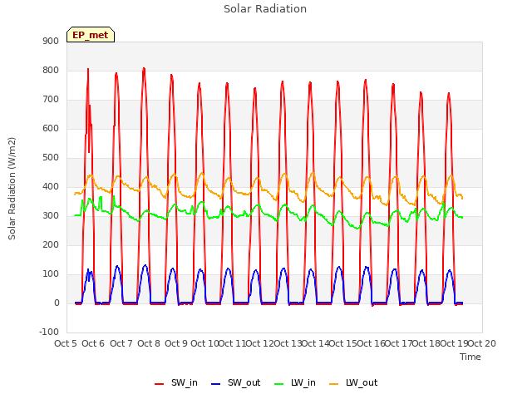Click the green LW_in legend swatch
This screenshot has height=399, width=532.
pyautogui.click(x=279, y=384)
